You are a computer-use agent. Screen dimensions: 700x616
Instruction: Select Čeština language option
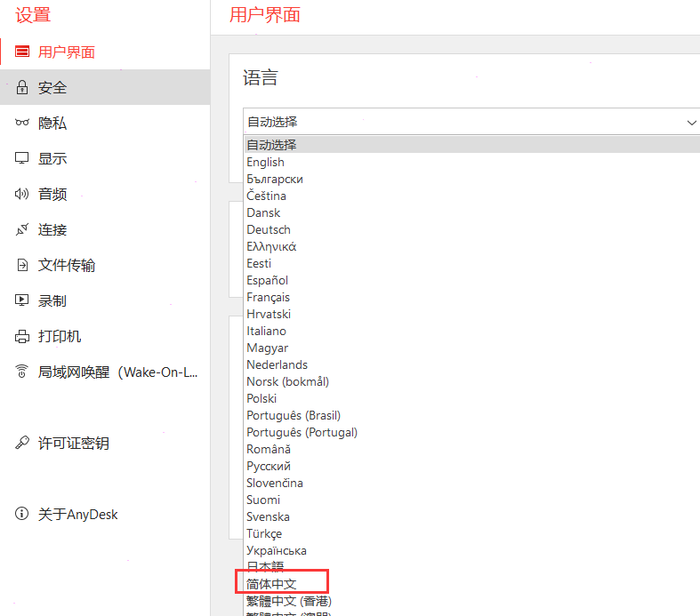[472, 196]
